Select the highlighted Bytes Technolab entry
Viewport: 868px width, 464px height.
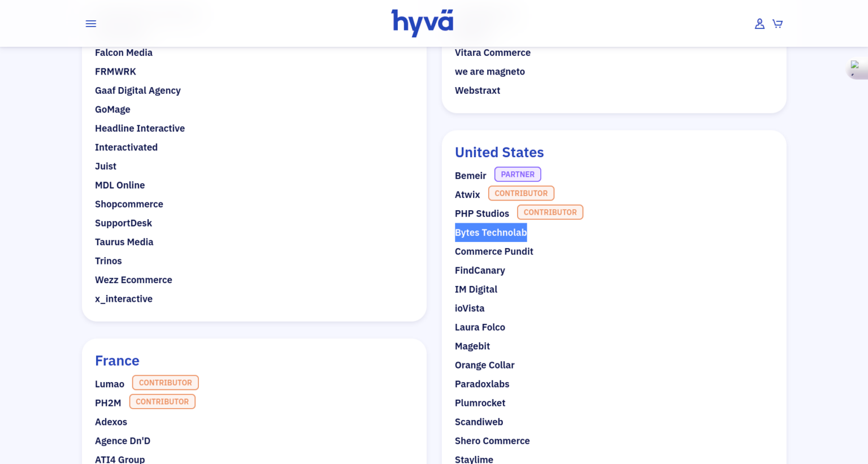tap(491, 232)
